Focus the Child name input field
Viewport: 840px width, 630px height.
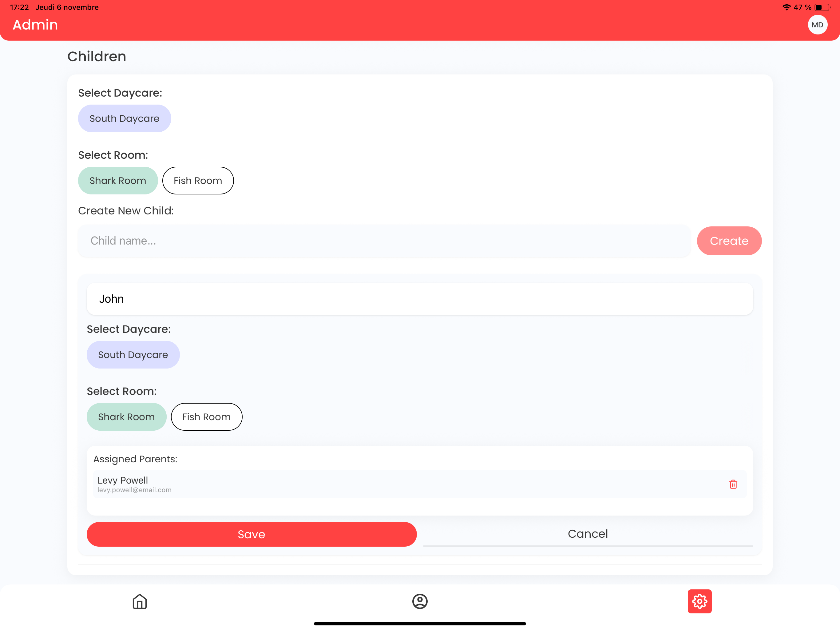click(x=384, y=241)
